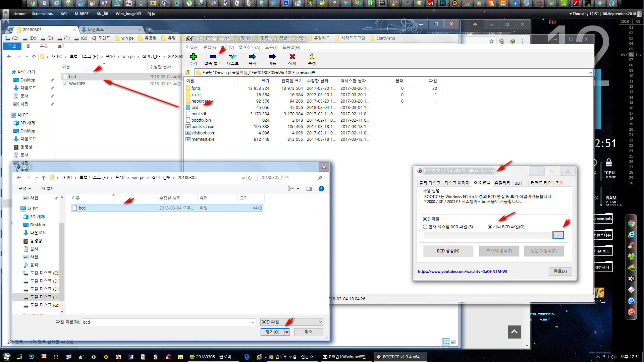644x362 pixels.
Task: Expand the address bar history in the open dialog
Action: [x=243, y=178]
